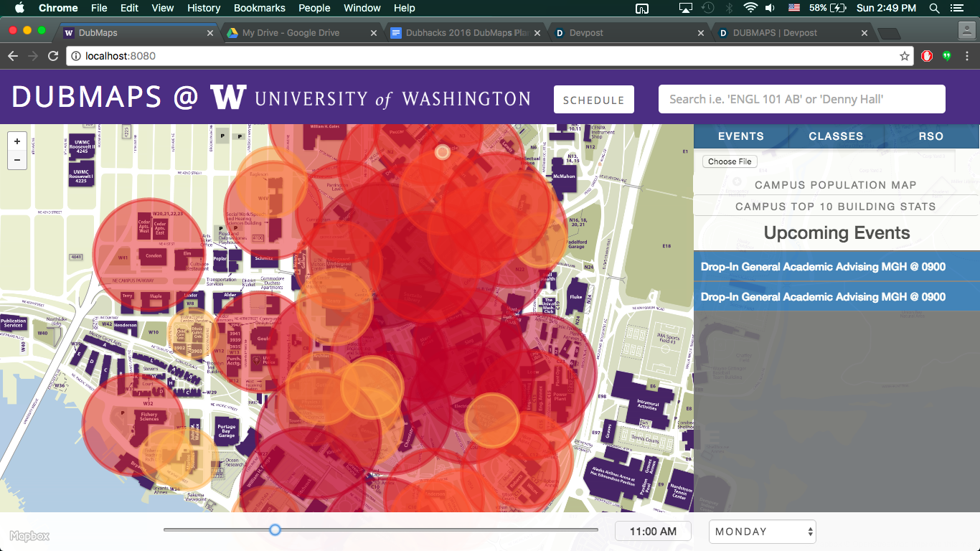Click the 11:00 AM time display
This screenshot has height=551, width=980.
pyautogui.click(x=653, y=532)
